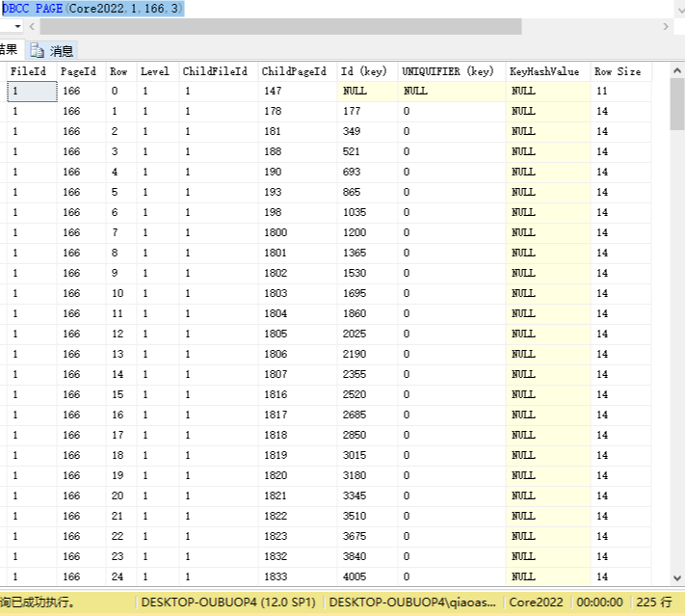The width and height of the screenshot is (685, 616).
Task: Click Id (key) cell 4005
Action: [x=368, y=576]
